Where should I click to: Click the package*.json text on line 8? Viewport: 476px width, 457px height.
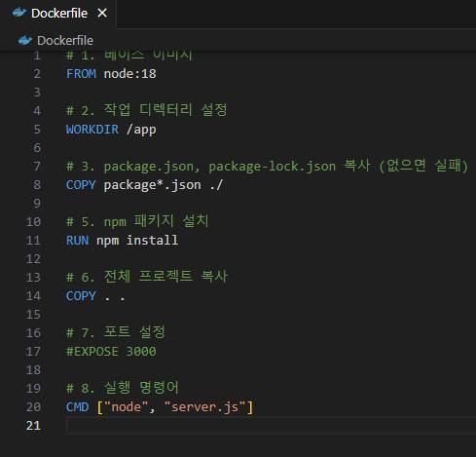tap(152, 185)
